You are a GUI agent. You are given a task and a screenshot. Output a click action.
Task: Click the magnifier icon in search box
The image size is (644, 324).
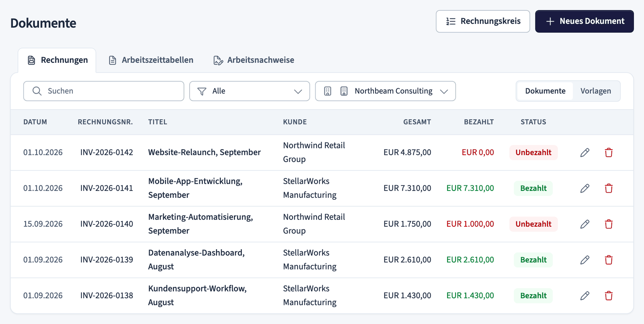pyautogui.click(x=37, y=91)
